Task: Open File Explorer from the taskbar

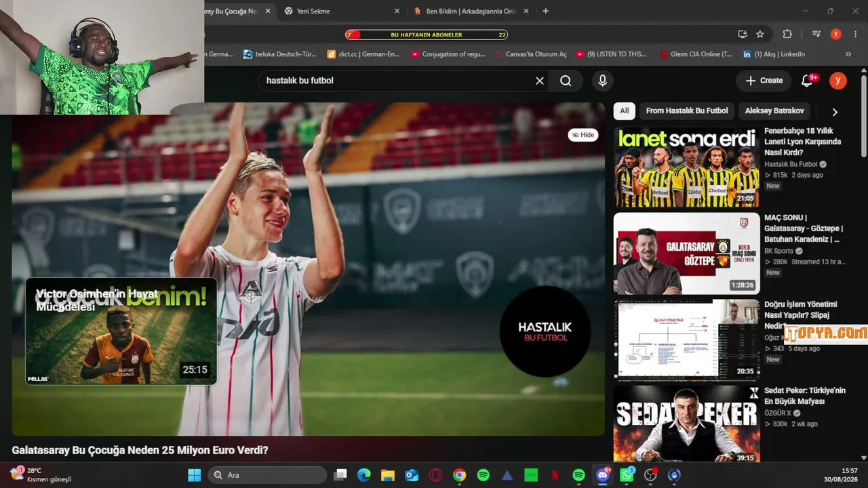Action: (x=388, y=475)
